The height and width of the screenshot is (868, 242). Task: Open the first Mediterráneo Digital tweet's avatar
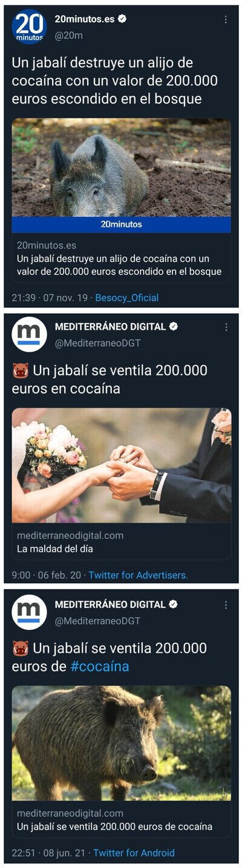tap(29, 334)
